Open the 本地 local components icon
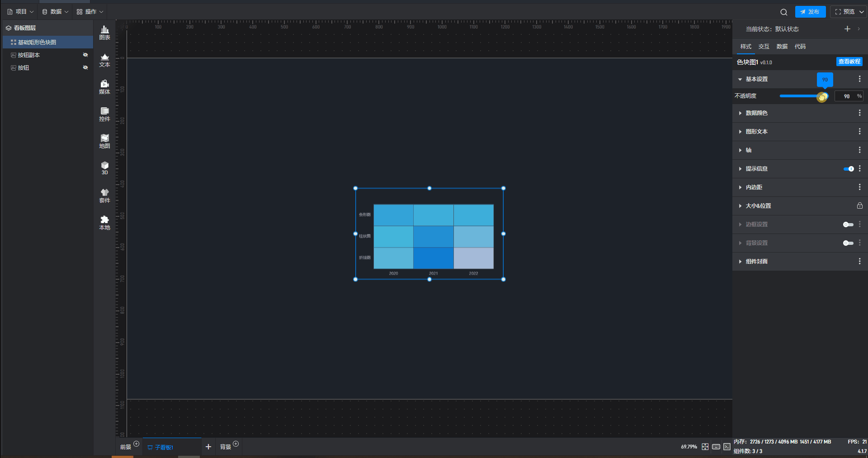 pyautogui.click(x=104, y=223)
